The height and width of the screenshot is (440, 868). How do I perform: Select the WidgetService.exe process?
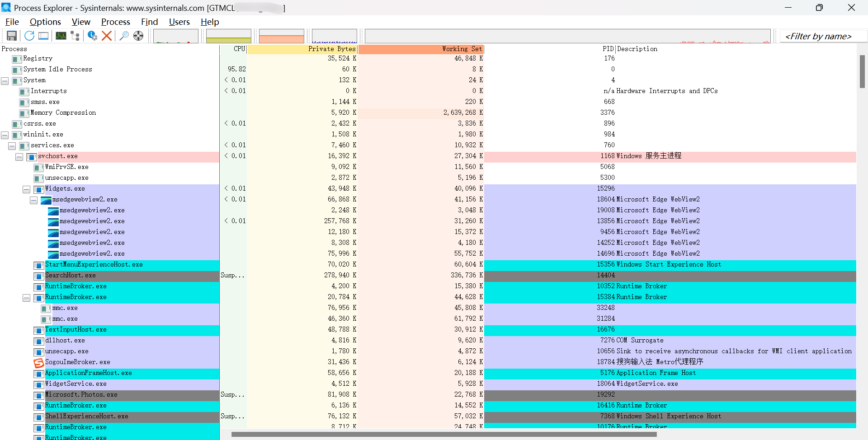[x=428, y=384]
